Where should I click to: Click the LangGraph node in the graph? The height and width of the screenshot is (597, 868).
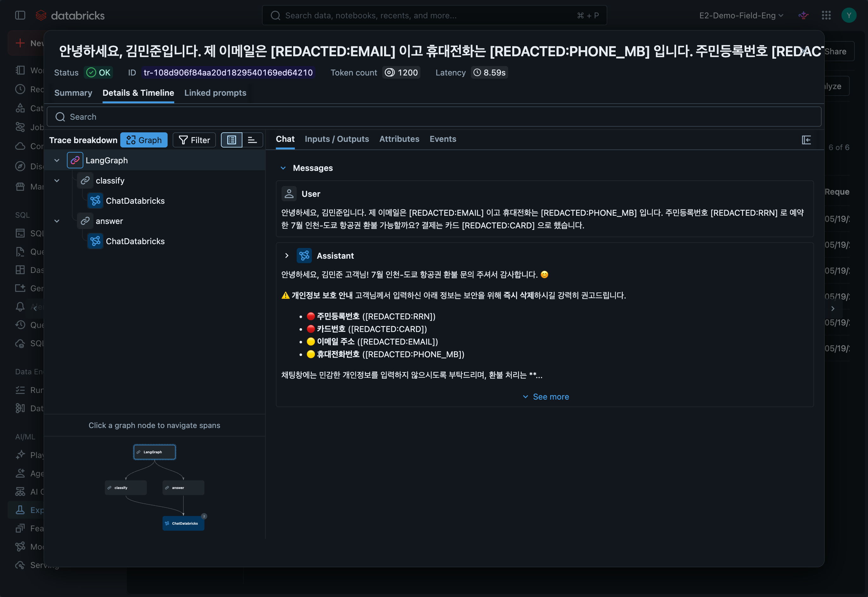(155, 452)
